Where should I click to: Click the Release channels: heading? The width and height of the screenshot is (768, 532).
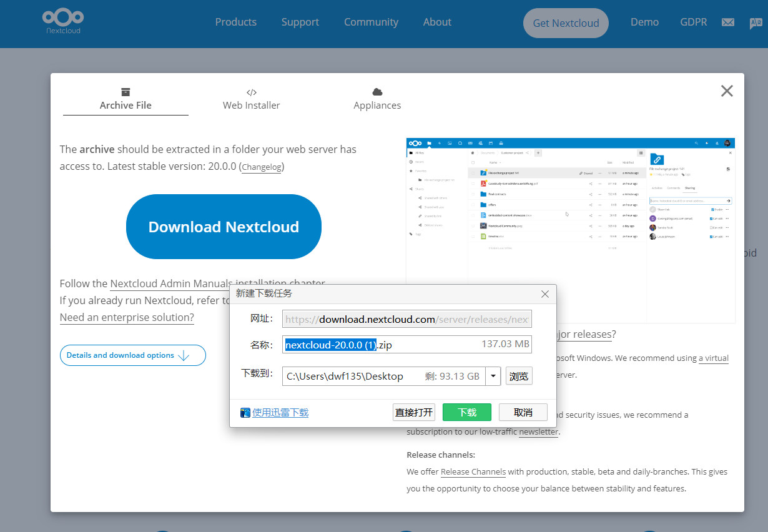(441, 455)
